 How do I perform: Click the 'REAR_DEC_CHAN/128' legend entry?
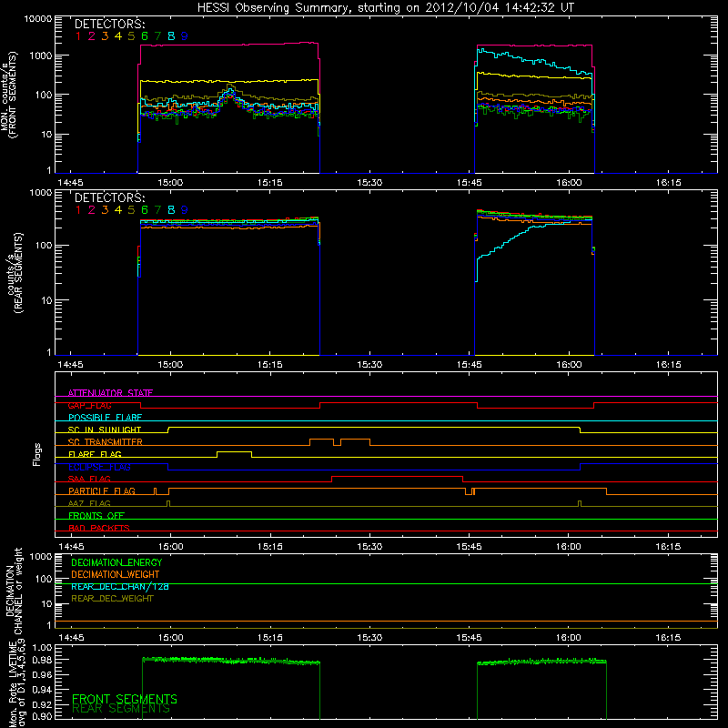tap(120, 586)
